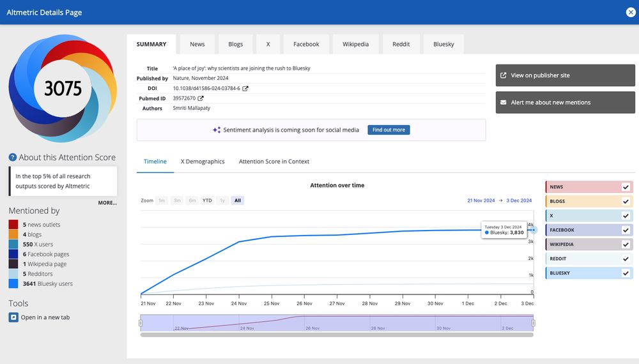Set chart zoom to 1m

tap(162, 201)
